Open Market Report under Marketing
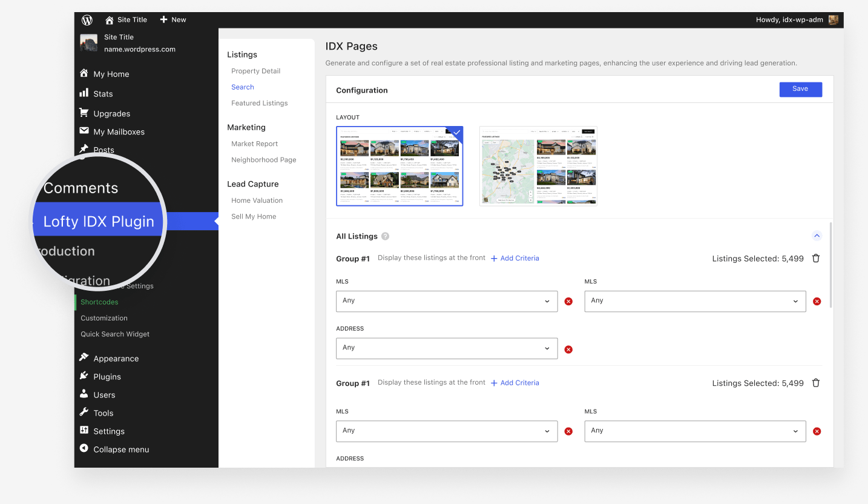 click(255, 144)
